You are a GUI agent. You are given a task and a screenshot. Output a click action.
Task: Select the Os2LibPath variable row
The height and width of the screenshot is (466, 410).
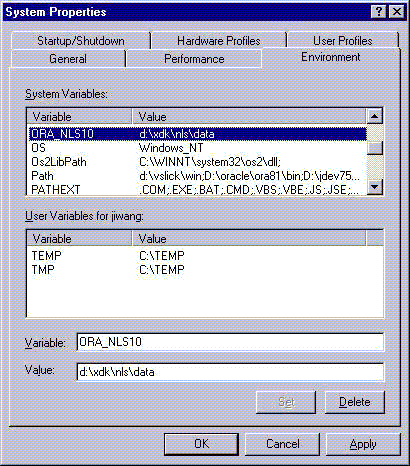(197, 162)
